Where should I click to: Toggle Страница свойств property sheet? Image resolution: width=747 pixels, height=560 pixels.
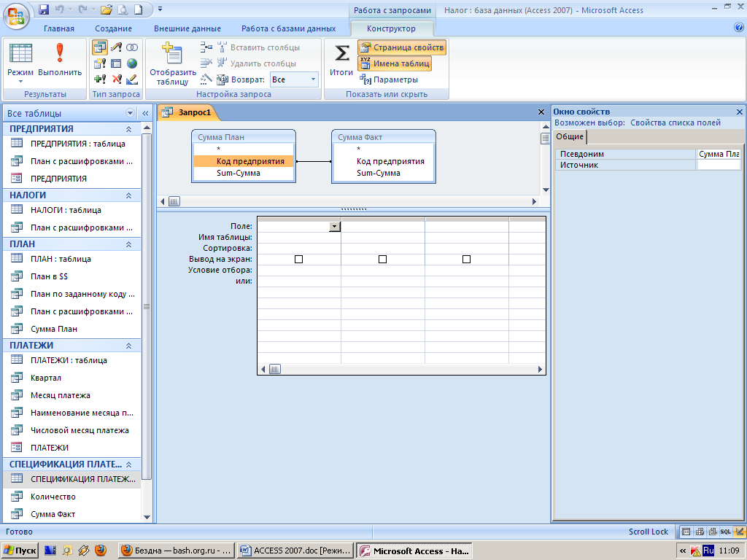click(402, 47)
